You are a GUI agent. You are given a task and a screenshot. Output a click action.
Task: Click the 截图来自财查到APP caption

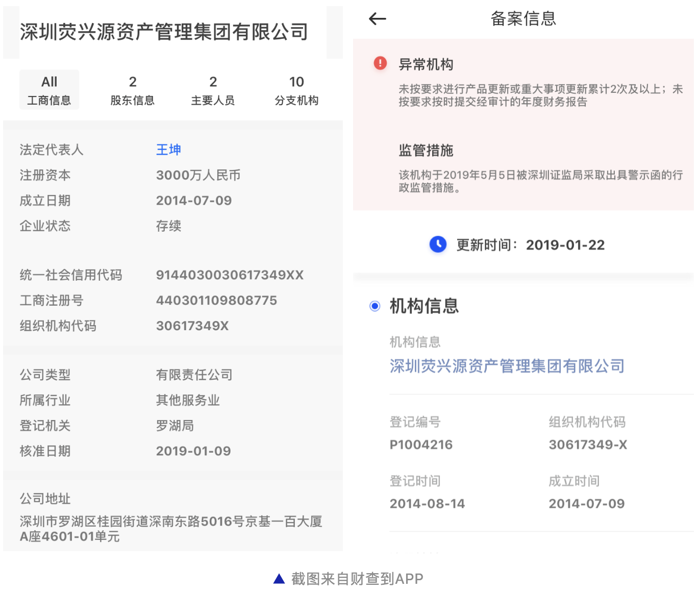coord(357,579)
